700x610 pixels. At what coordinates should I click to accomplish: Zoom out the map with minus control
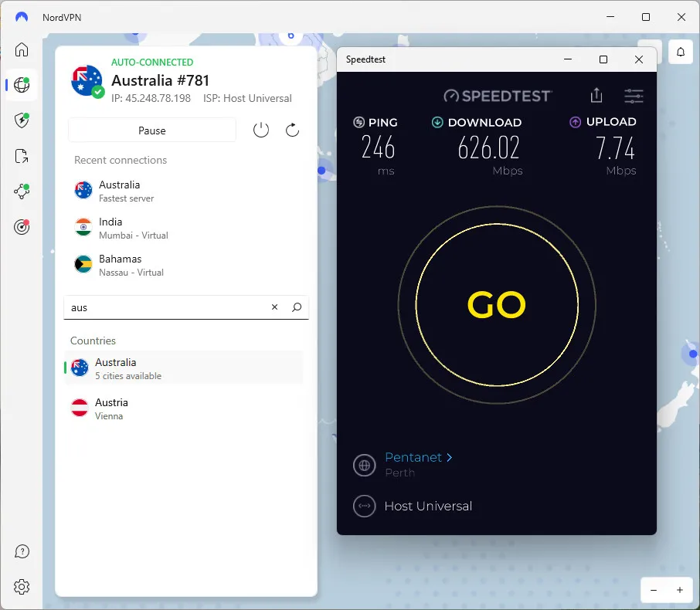[x=654, y=589]
